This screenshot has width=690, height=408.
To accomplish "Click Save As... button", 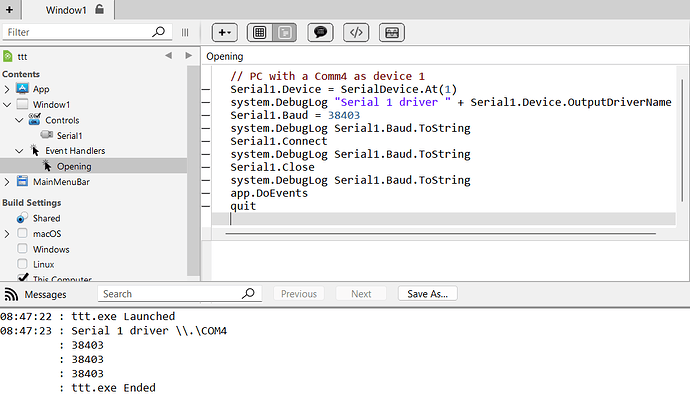I will click(427, 294).
